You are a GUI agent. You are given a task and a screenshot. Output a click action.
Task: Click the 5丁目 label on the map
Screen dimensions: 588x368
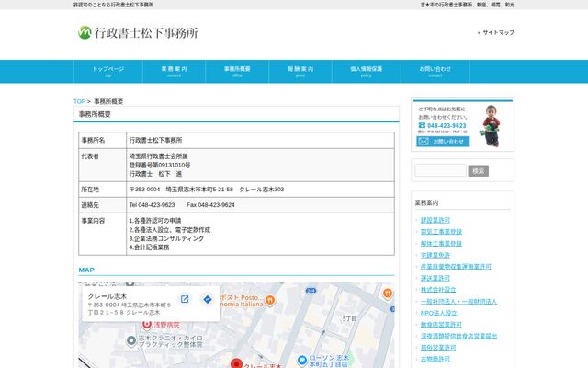pos(349,318)
